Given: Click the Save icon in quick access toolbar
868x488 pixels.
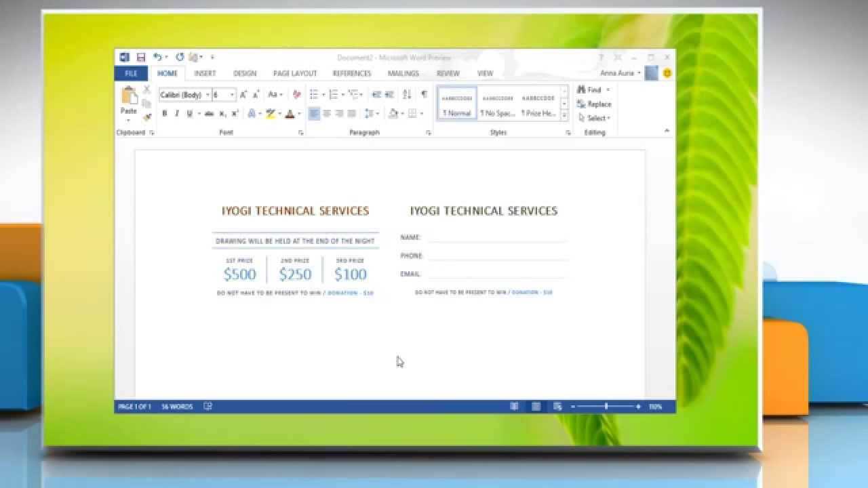Looking at the screenshot, I should (x=141, y=58).
